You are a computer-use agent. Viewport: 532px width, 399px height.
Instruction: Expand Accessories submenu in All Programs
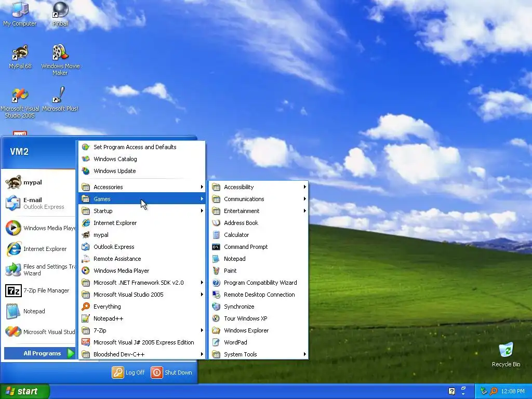142,187
